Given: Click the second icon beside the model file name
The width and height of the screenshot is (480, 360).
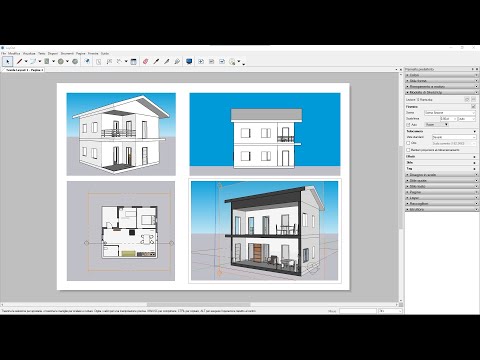Looking at the screenshot, I should [x=474, y=99].
